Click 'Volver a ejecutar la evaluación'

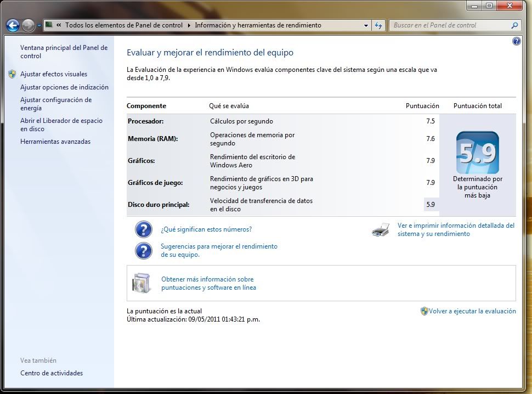(472, 311)
